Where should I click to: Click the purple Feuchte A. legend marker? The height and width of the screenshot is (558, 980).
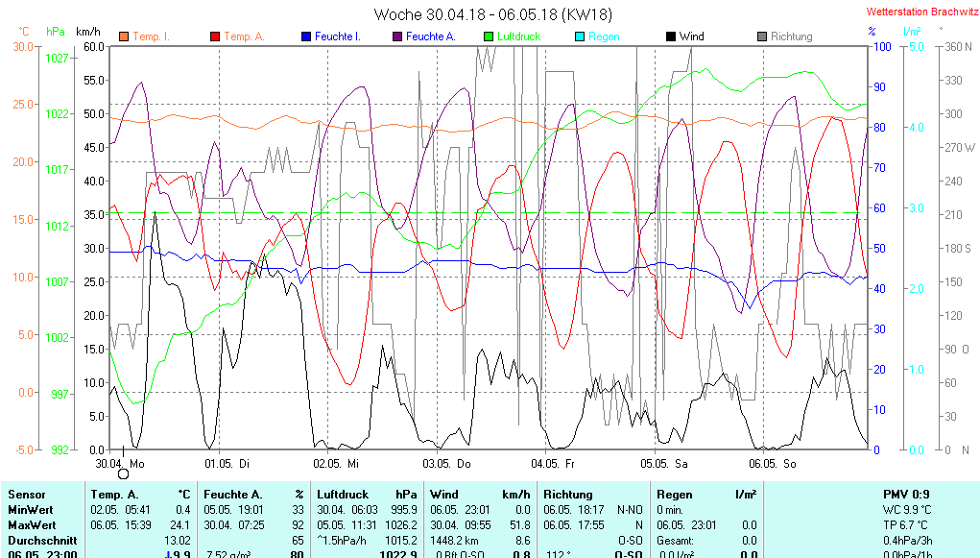point(396,36)
